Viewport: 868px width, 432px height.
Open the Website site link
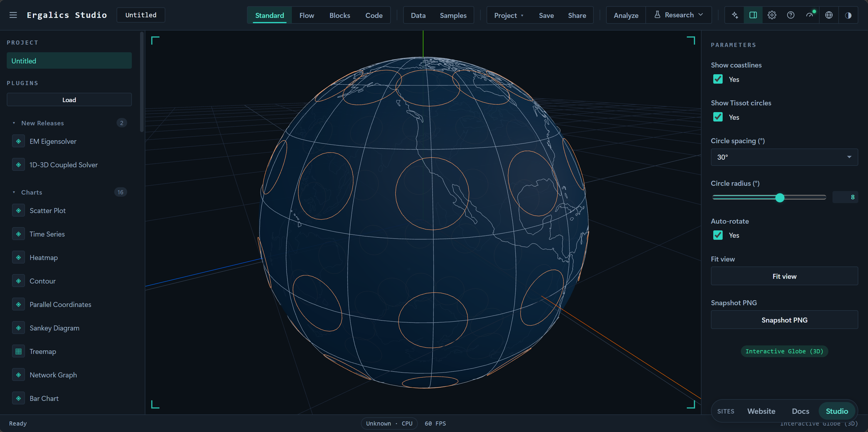tap(761, 411)
